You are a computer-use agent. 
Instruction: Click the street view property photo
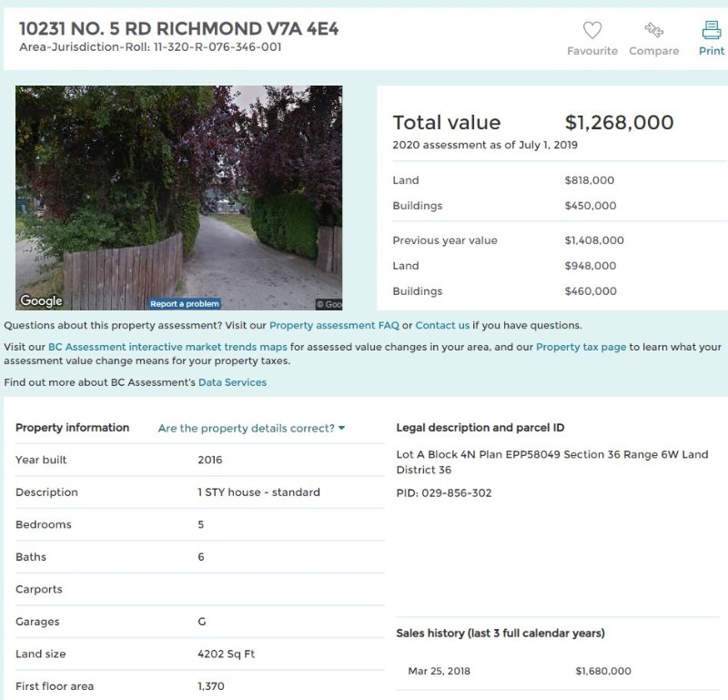click(178, 198)
